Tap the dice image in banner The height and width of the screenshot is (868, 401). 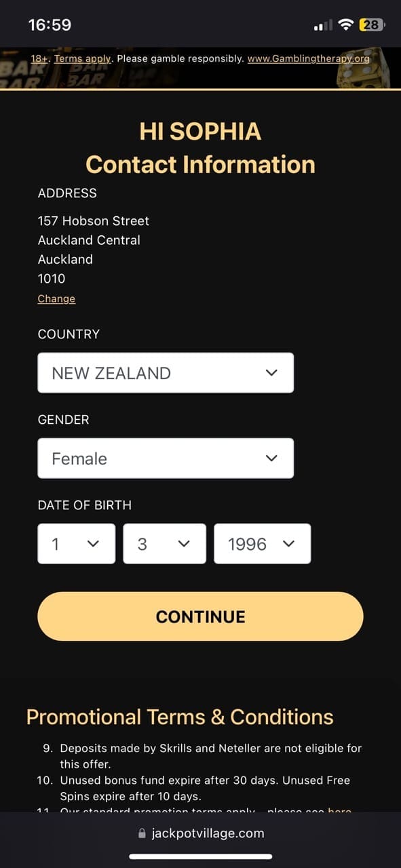[x=362, y=68]
